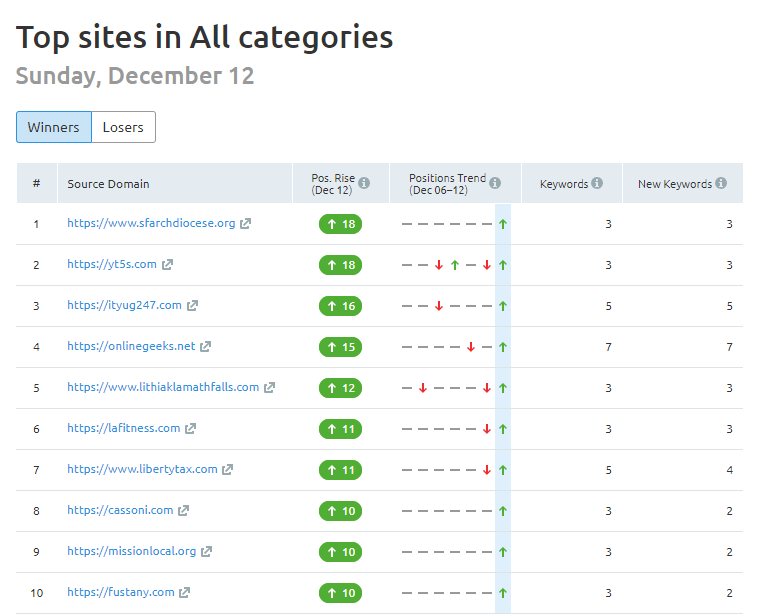Click the New Keywords value 4 for libertytax.com
The image size is (766, 614).
point(729,470)
